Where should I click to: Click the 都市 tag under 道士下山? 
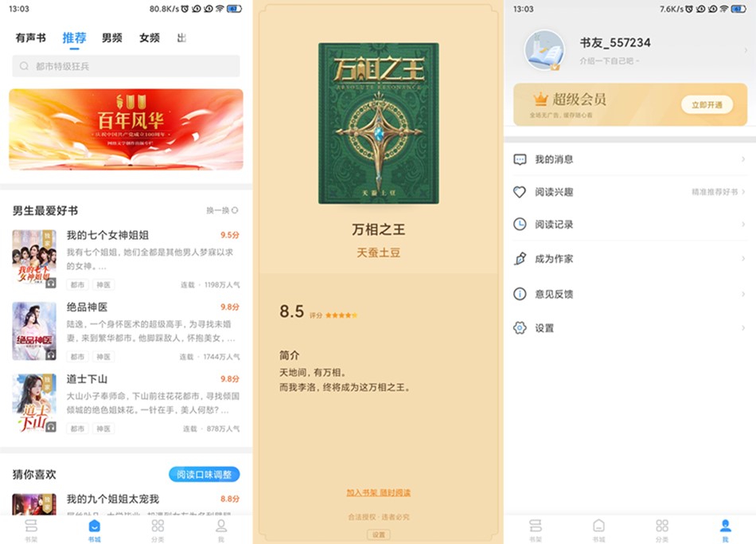pos(77,429)
